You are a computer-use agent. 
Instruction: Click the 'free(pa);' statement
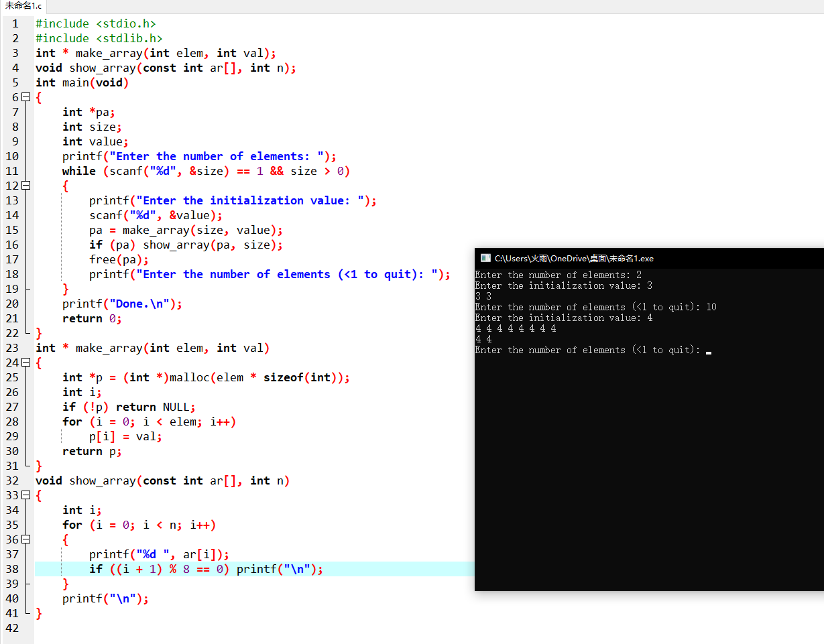(119, 259)
